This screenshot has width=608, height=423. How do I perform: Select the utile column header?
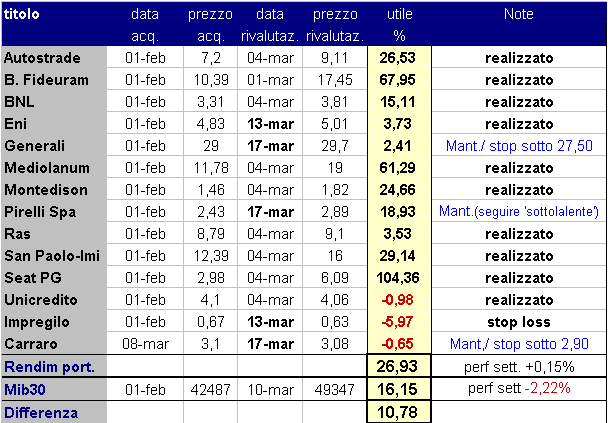point(399,14)
